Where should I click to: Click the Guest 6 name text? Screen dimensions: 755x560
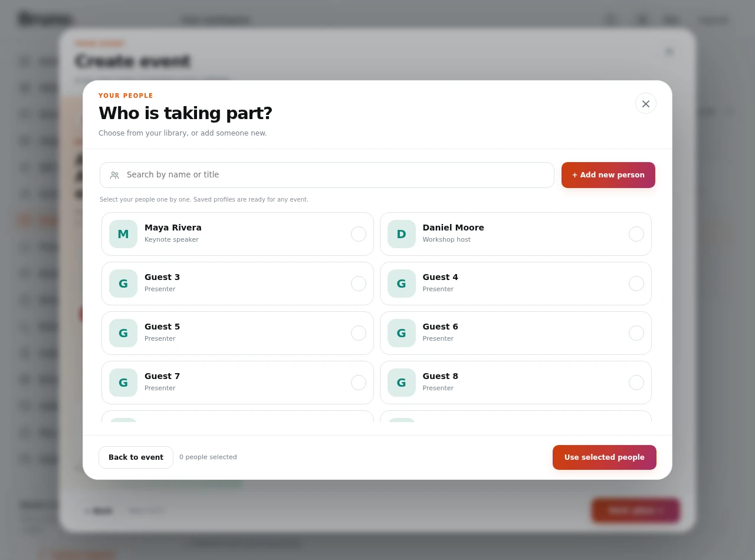pos(440,327)
